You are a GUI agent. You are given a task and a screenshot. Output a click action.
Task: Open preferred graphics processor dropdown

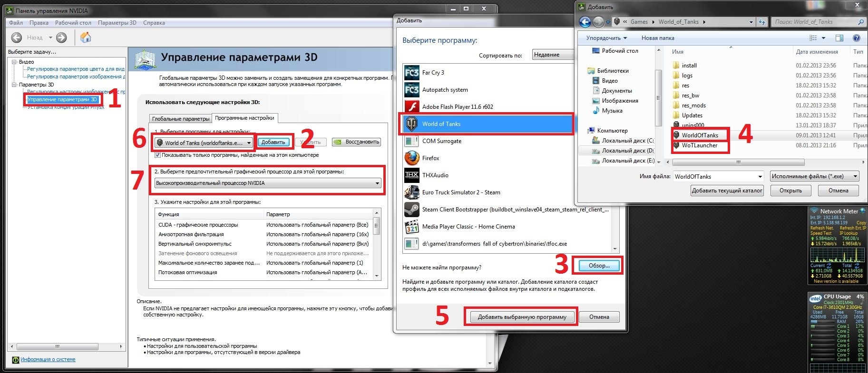tap(268, 183)
